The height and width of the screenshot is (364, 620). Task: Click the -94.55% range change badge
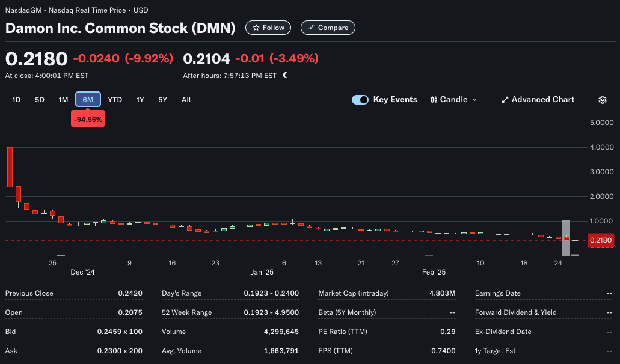point(88,119)
